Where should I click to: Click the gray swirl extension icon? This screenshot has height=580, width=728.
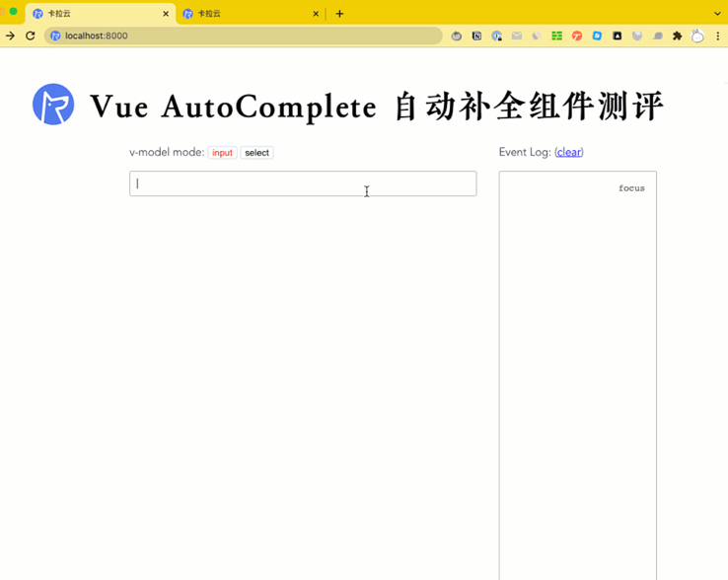click(537, 36)
